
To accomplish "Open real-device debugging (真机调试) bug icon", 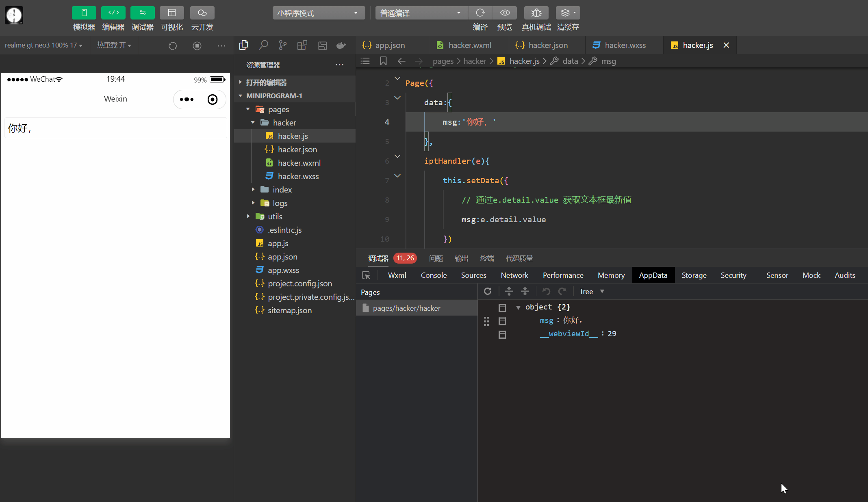I will pos(536,13).
